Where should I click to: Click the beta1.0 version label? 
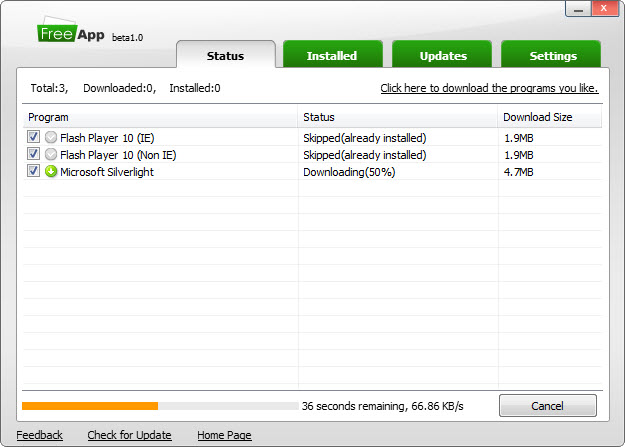128,37
